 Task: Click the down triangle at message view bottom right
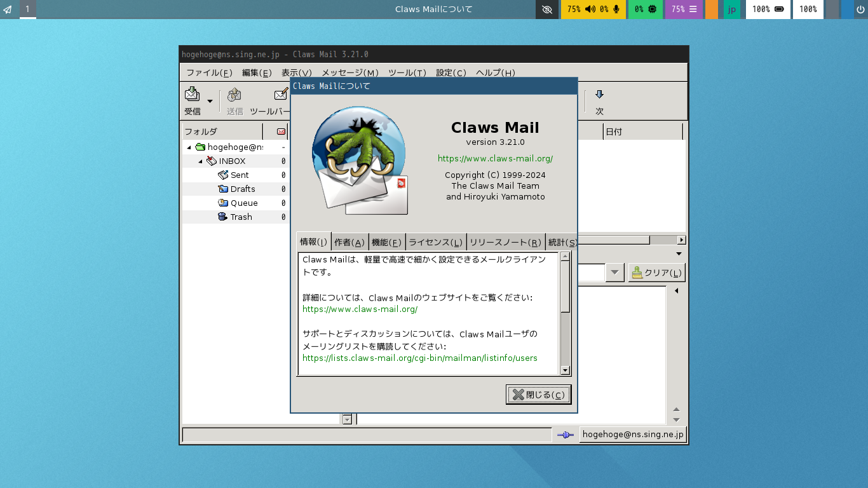[676, 420]
